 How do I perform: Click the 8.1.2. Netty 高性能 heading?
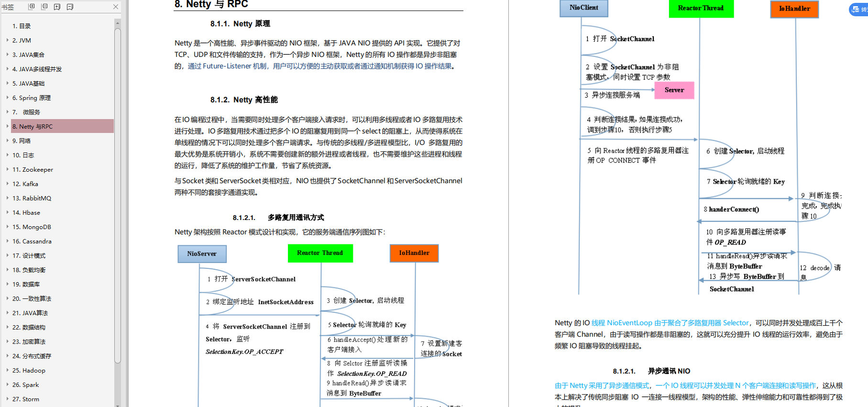[x=244, y=99]
